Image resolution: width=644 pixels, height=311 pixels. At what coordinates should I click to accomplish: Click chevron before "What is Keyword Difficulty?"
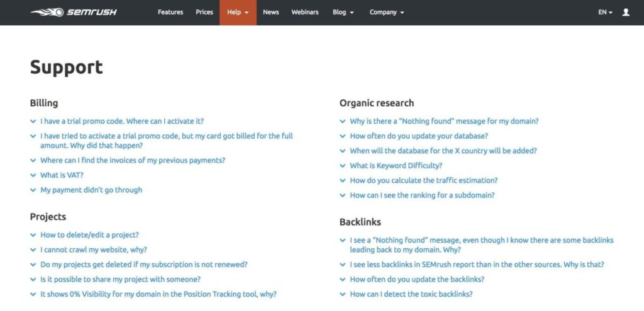click(x=343, y=166)
